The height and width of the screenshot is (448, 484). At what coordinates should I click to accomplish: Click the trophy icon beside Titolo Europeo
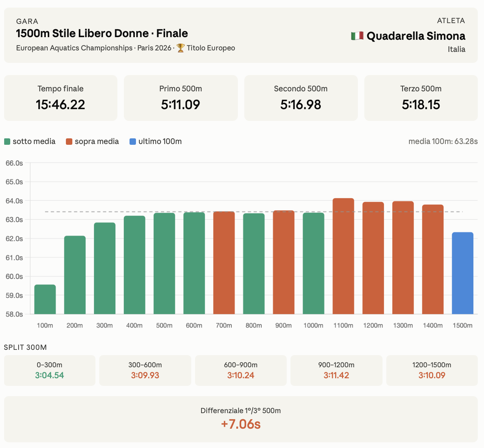(181, 48)
